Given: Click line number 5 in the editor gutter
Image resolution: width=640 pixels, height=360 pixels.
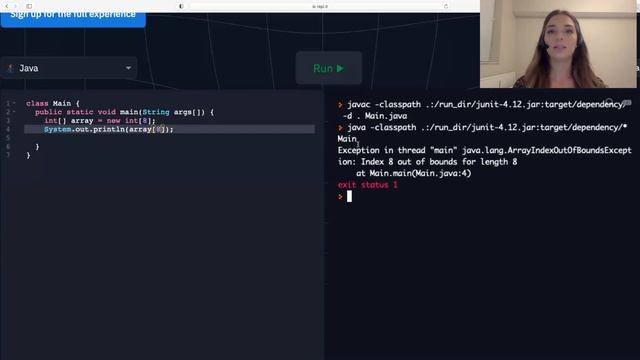Looking at the screenshot, I should [8, 138].
